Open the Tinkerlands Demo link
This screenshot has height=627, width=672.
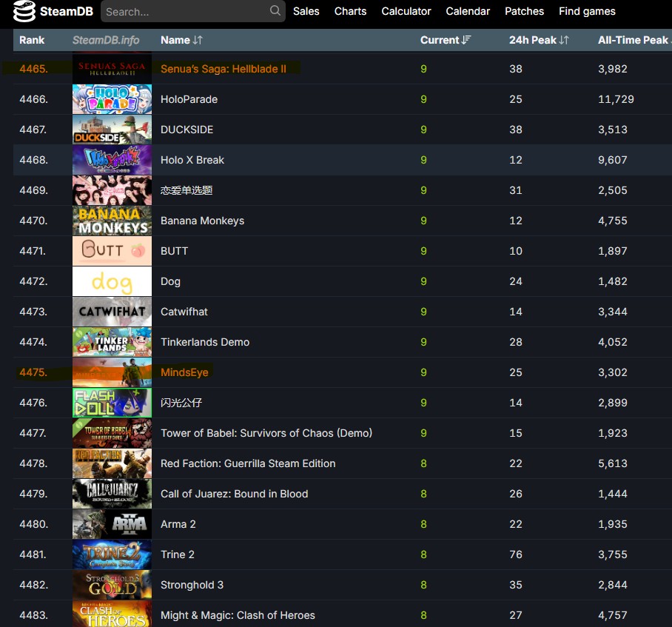[x=205, y=342]
